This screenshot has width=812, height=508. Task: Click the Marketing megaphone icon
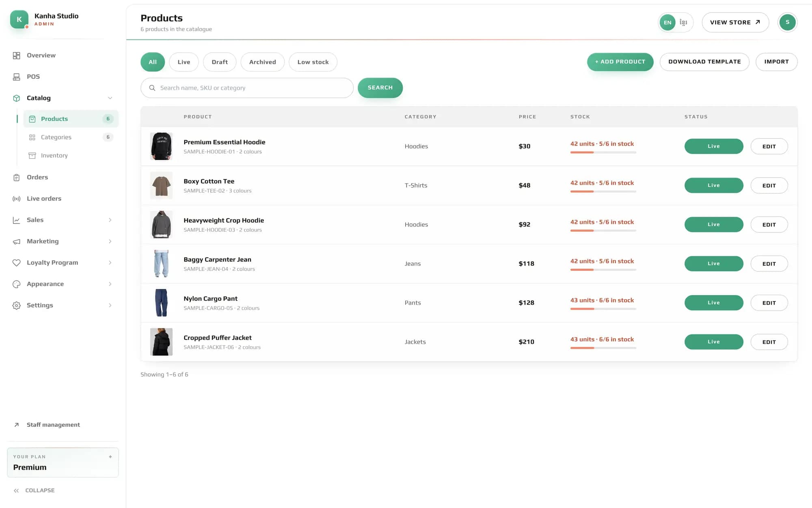click(16, 241)
